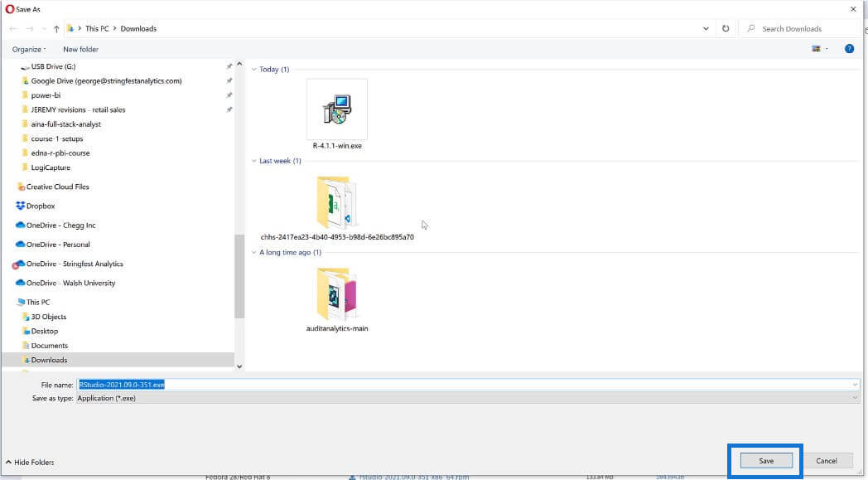Select R-4.1.1-win.exe installer icon
Image resolution: width=868 pixels, height=480 pixels.
pyautogui.click(x=336, y=109)
